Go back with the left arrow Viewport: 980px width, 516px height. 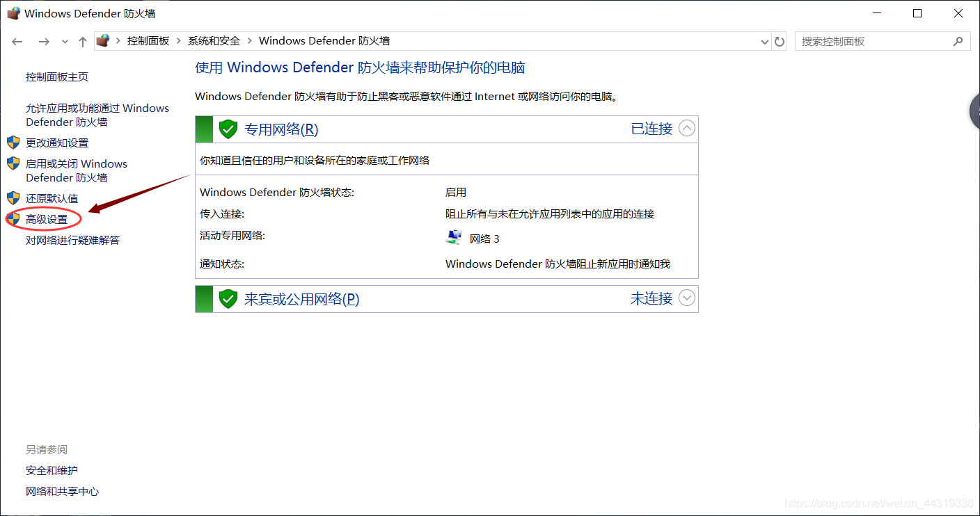17,42
